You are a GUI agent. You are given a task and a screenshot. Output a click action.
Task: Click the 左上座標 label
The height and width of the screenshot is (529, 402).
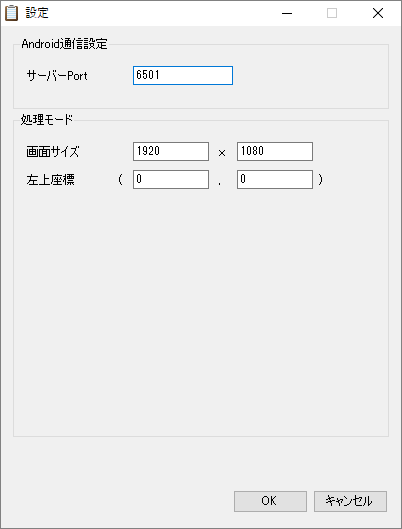pyautogui.click(x=51, y=180)
